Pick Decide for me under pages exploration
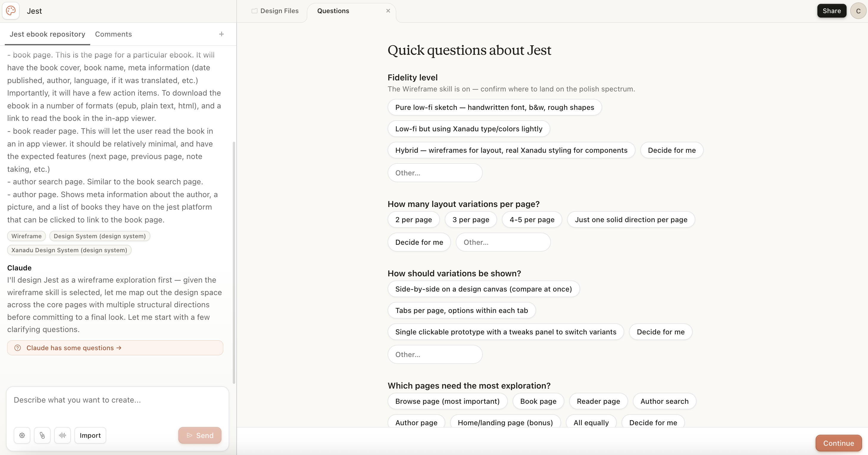The width and height of the screenshot is (868, 455). pos(653,421)
